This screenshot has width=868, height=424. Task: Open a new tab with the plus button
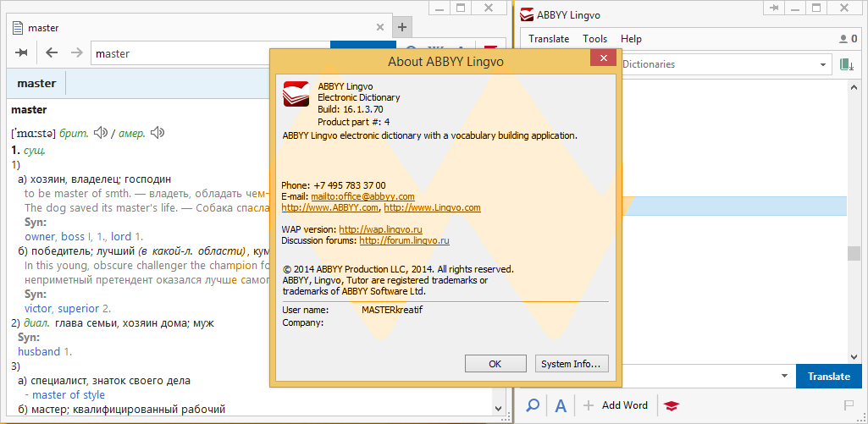point(402,27)
